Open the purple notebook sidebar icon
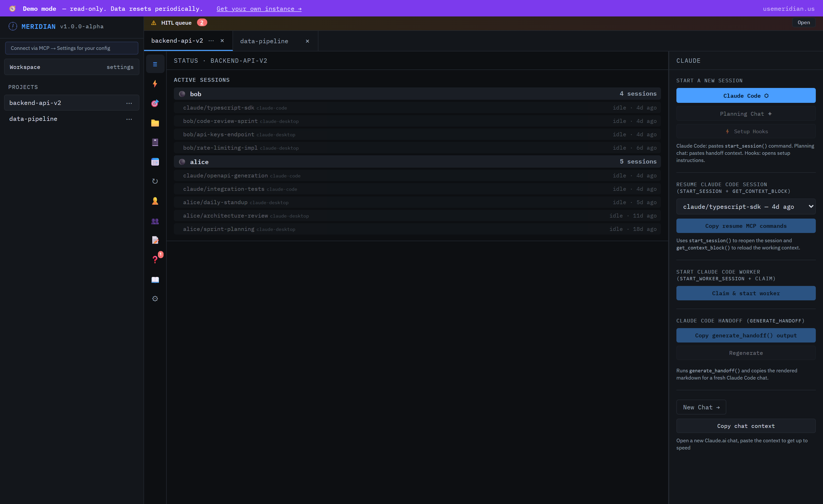 [x=155, y=142]
